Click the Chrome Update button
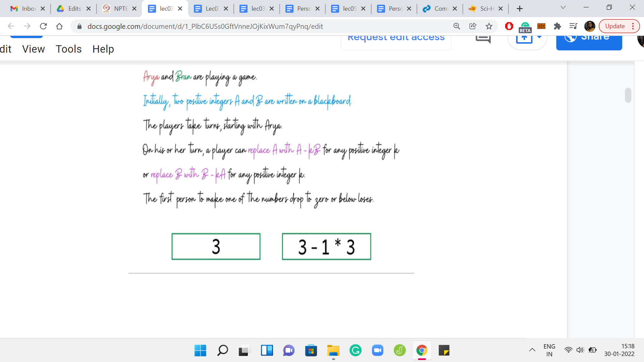This screenshot has width=644, height=362. click(615, 26)
